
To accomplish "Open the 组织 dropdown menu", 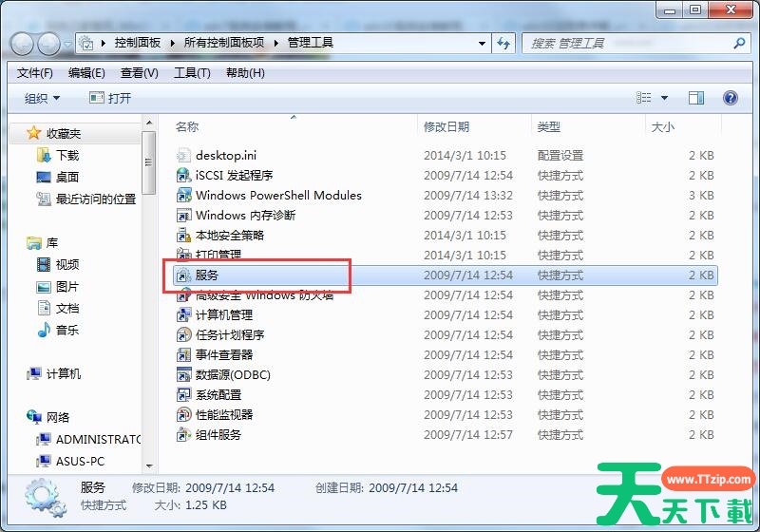I will pyautogui.click(x=42, y=99).
